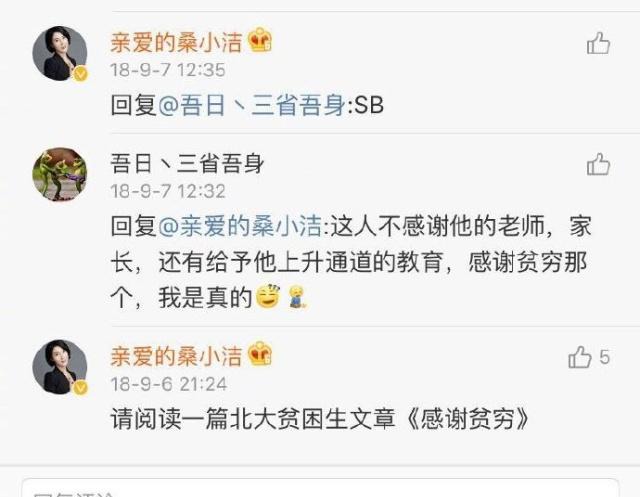Viewport: 640px width, 497px height.
Task: Like the comment with 5 likes
Action: [580, 357]
